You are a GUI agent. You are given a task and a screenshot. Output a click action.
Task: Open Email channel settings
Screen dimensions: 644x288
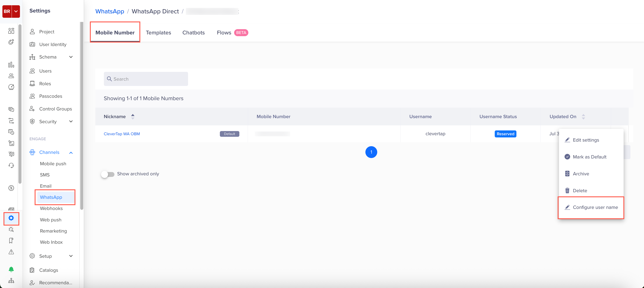pyautogui.click(x=46, y=186)
